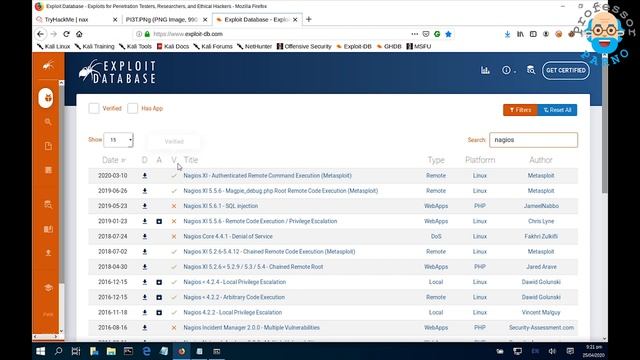Open Windows taskbar search
This screenshot has height=360, width=640.
click(58, 351)
